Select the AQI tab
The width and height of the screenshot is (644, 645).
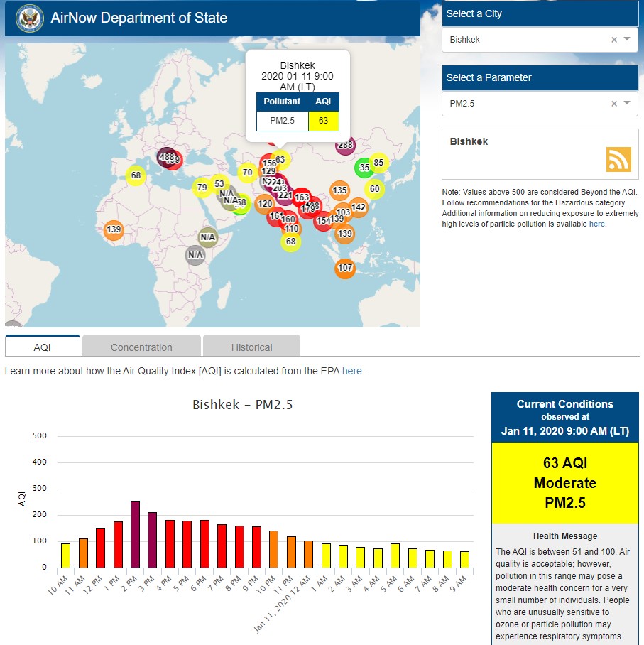[x=43, y=347]
